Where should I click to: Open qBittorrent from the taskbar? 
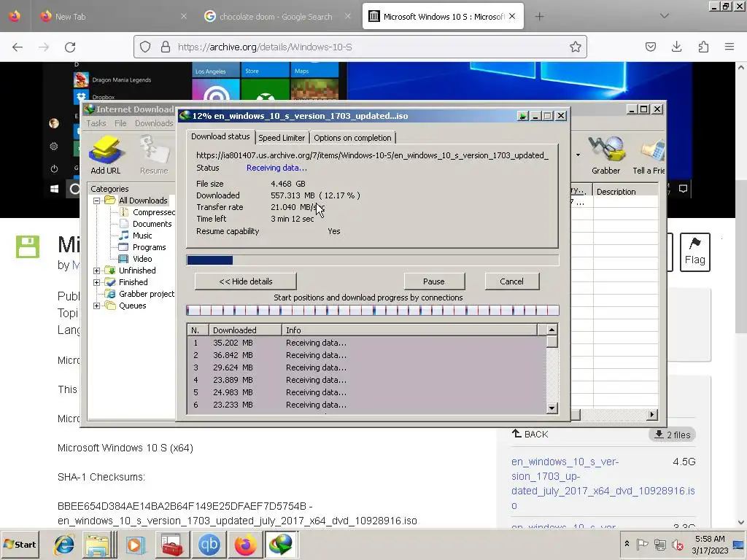[209, 544]
